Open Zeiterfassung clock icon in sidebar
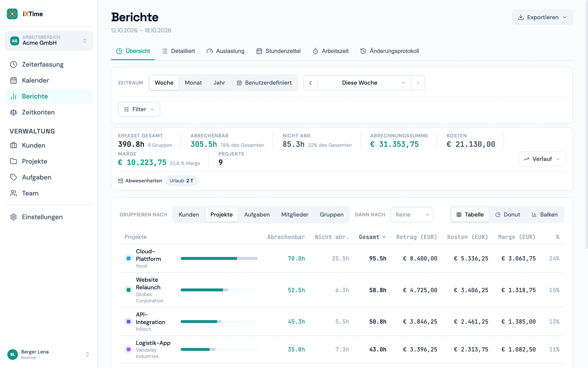The width and height of the screenshot is (588, 368). 13,64
